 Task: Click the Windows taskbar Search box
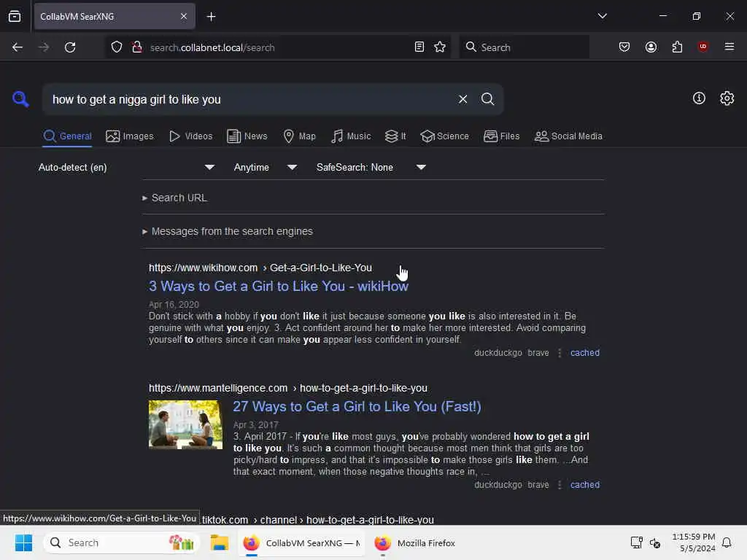coord(123,542)
